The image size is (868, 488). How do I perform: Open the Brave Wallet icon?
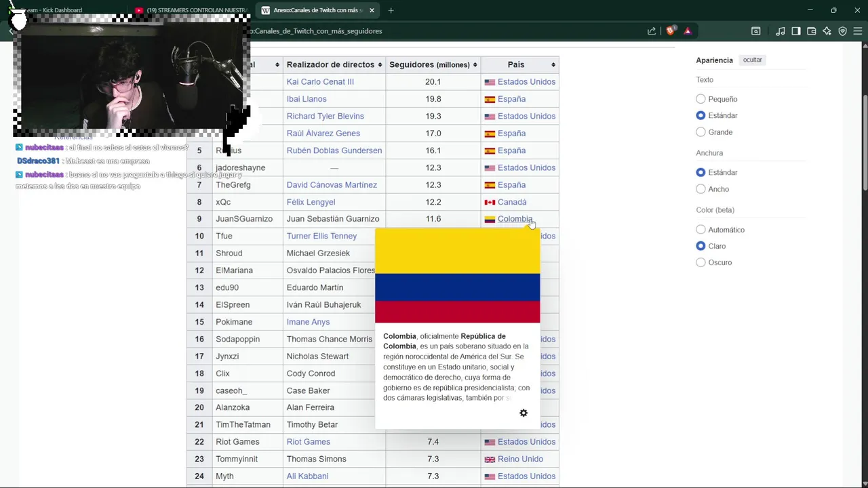812,31
